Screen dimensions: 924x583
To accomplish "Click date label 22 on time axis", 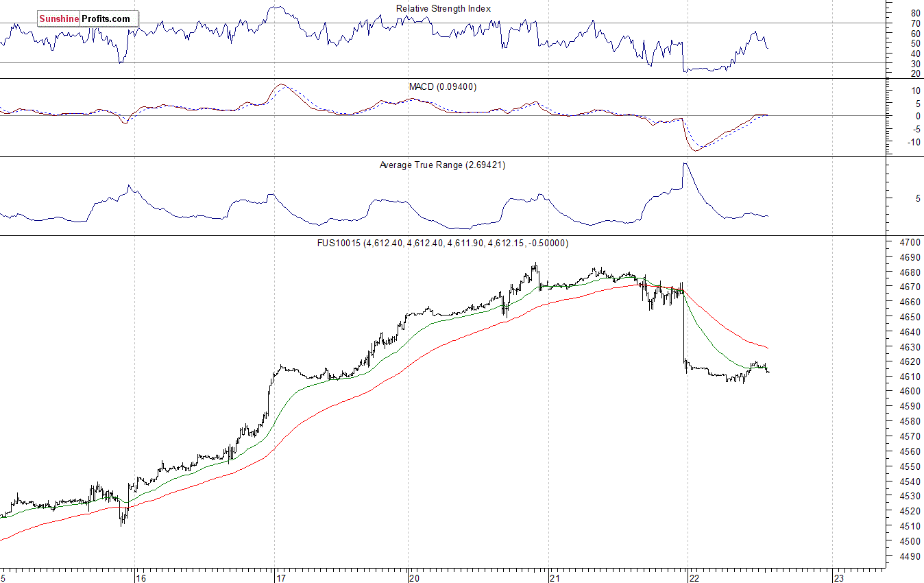I will pyautogui.click(x=694, y=578).
